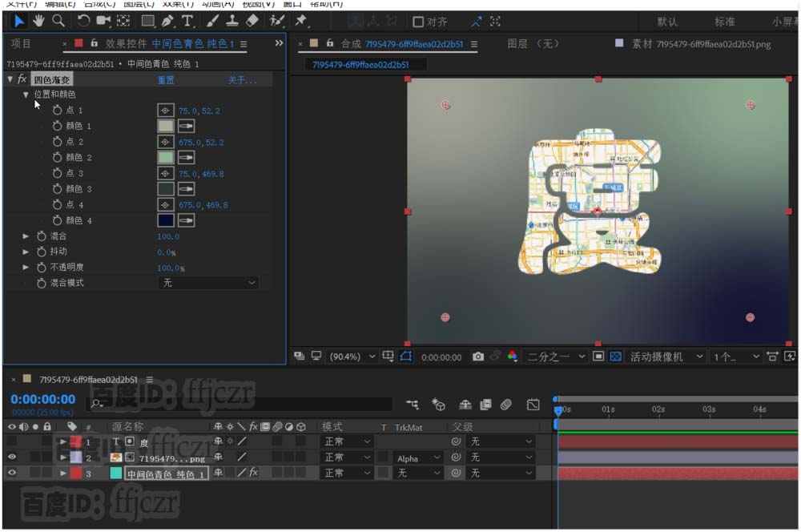Image resolution: width=801 pixels, height=532 pixels.
Task: Hide layer 2 png with eye icon
Action: [12, 457]
